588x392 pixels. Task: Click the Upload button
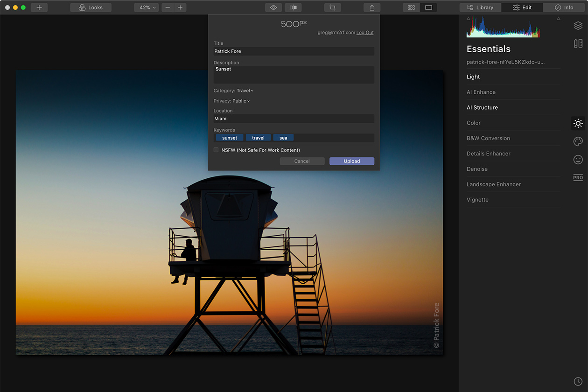[x=351, y=161]
